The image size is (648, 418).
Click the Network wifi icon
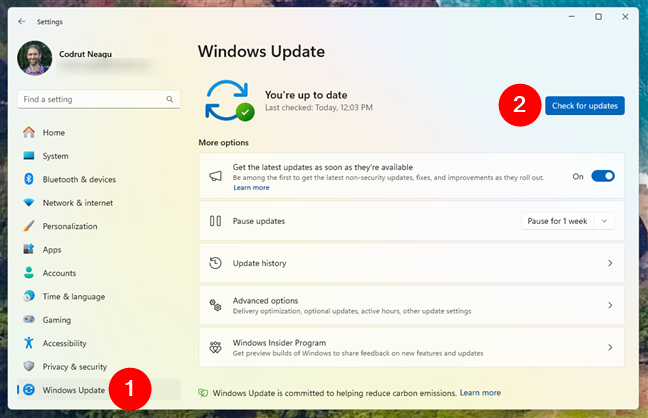29,203
